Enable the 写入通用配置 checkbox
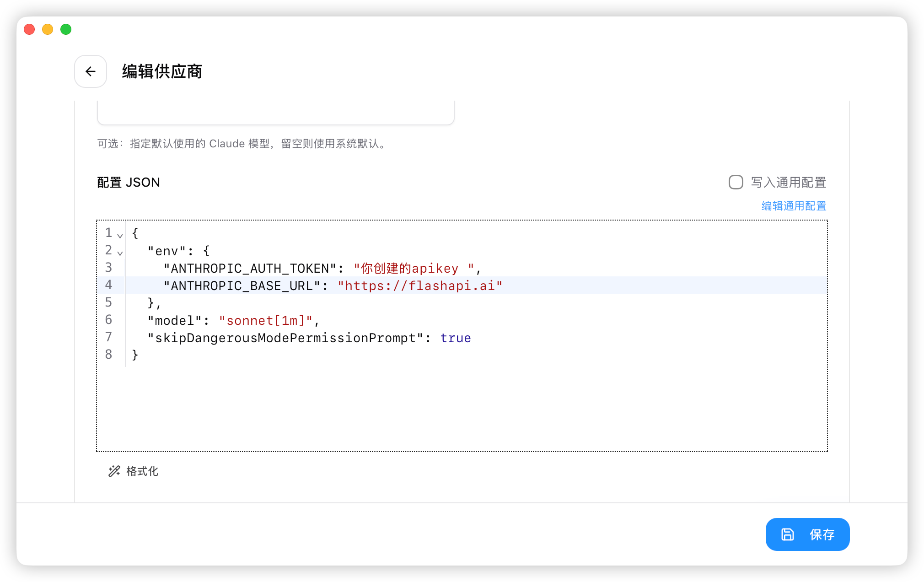Image resolution: width=924 pixels, height=582 pixels. point(736,182)
